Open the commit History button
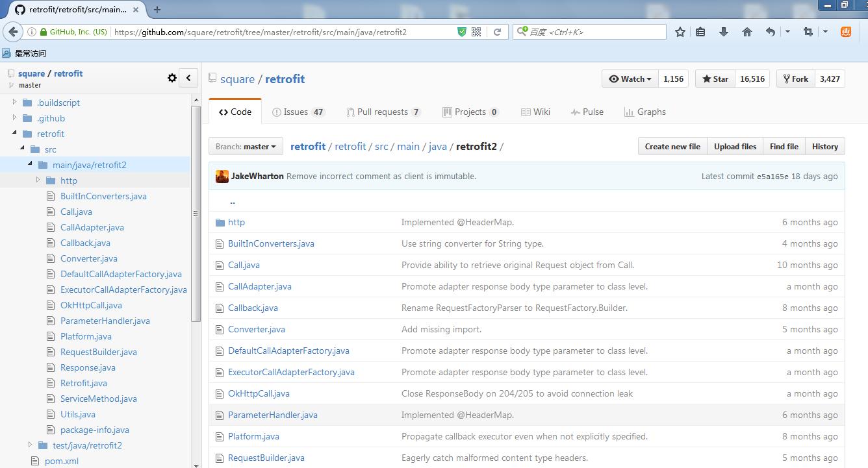Image resolution: width=868 pixels, height=468 pixels. (x=825, y=147)
